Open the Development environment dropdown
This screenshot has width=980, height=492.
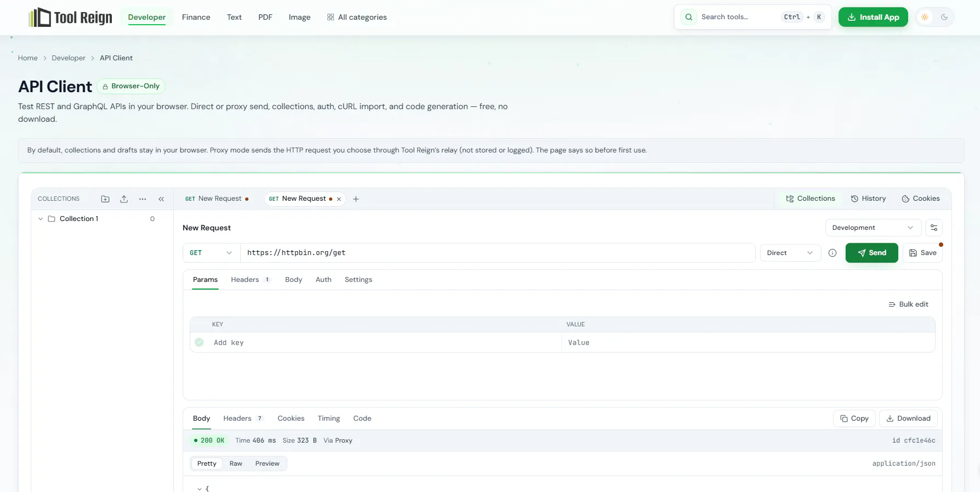coord(873,228)
